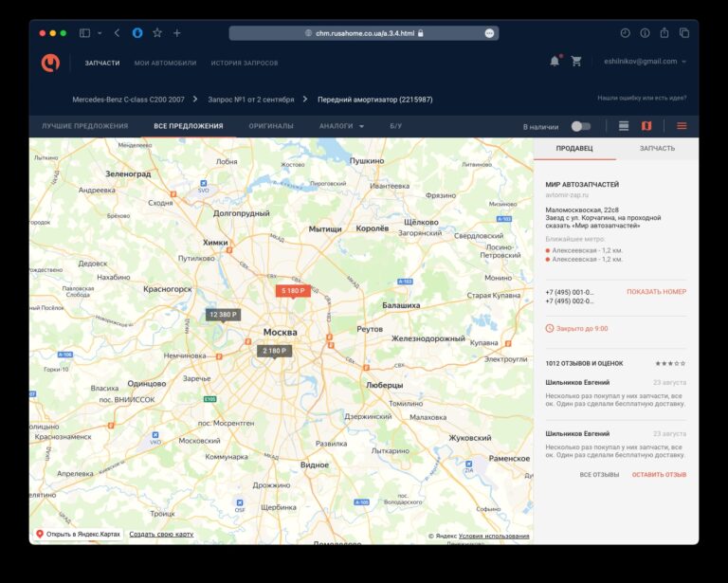
Task: Open the shopping cart
Action: point(576,62)
